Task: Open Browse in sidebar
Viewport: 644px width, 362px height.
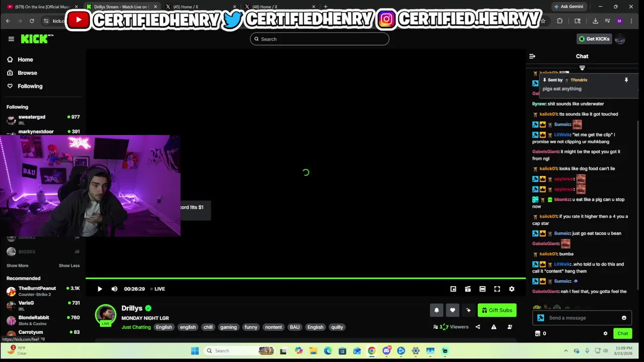Action: pos(22,73)
